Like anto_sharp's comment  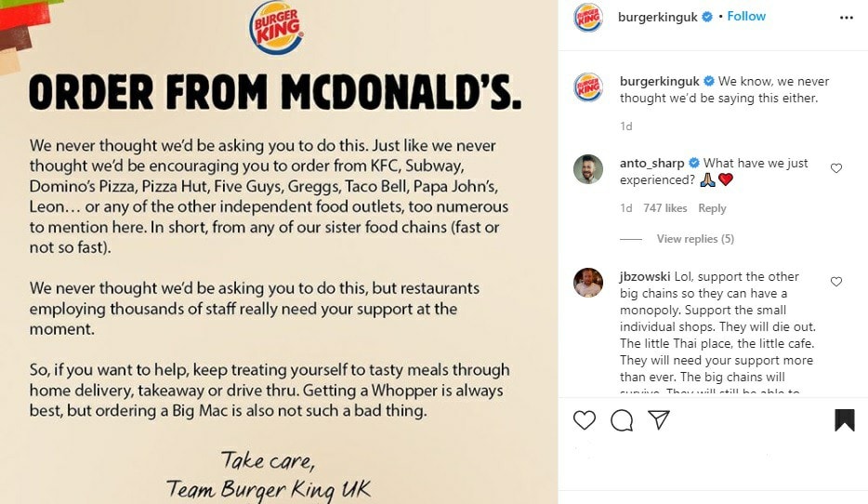pos(836,168)
